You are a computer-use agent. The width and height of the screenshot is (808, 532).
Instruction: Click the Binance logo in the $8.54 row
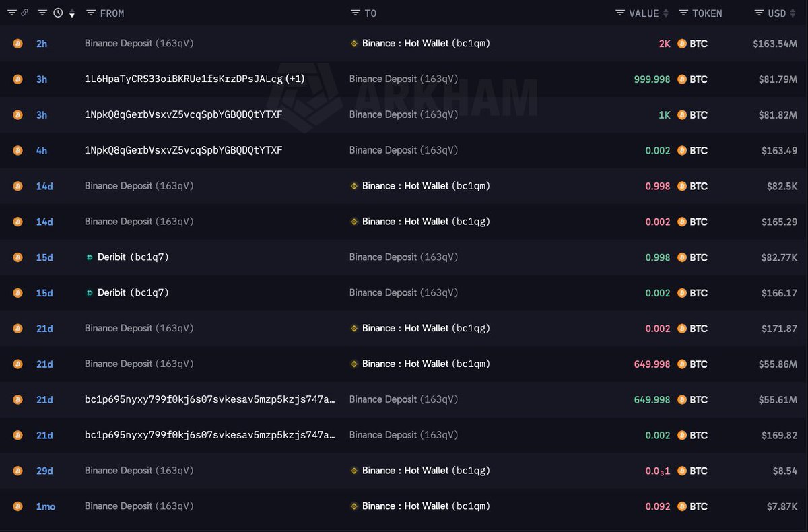click(354, 471)
